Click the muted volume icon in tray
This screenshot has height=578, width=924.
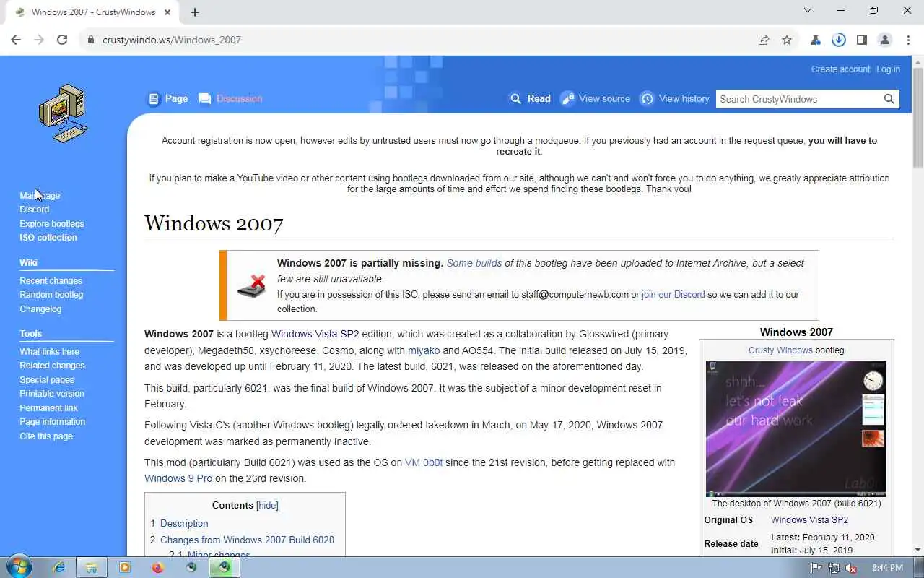click(851, 568)
